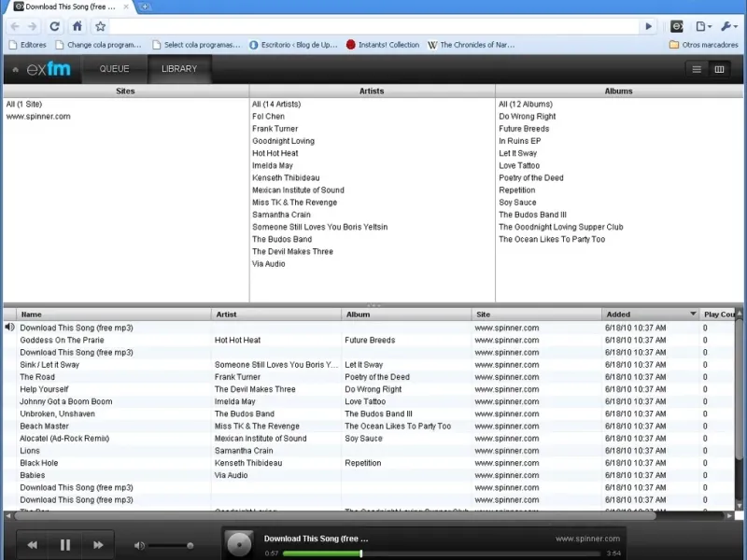Open the Change cola program bookmark
This screenshot has height=560, width=747.
tap(99, 45)
